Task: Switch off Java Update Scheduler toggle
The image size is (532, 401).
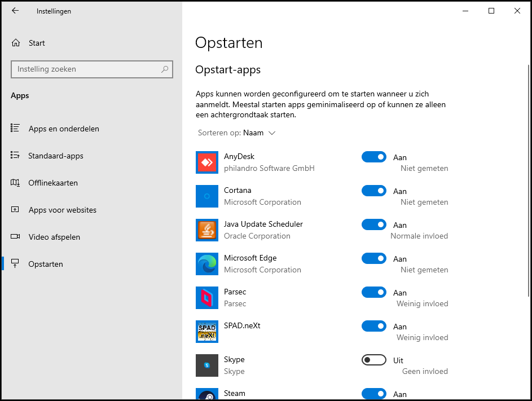Action: pos(374,224)
